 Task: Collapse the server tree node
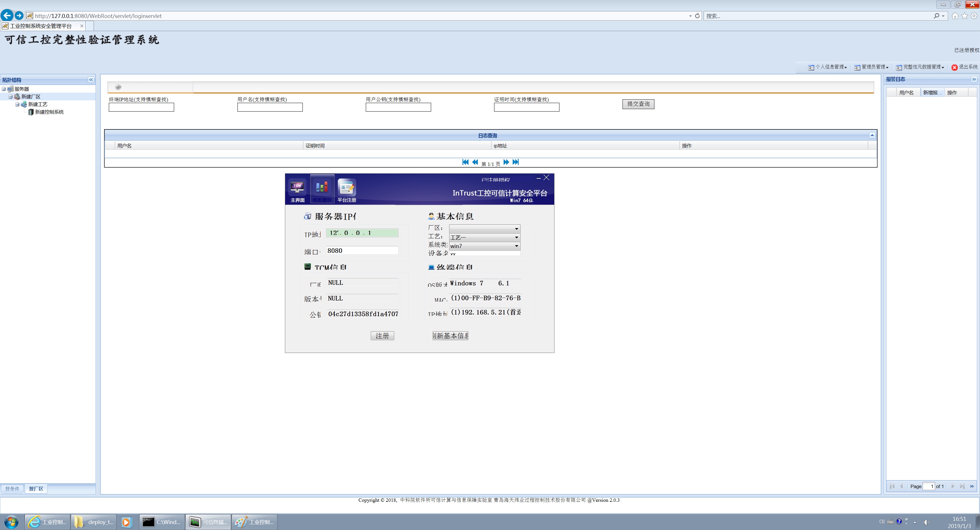[x=4, y=89]
